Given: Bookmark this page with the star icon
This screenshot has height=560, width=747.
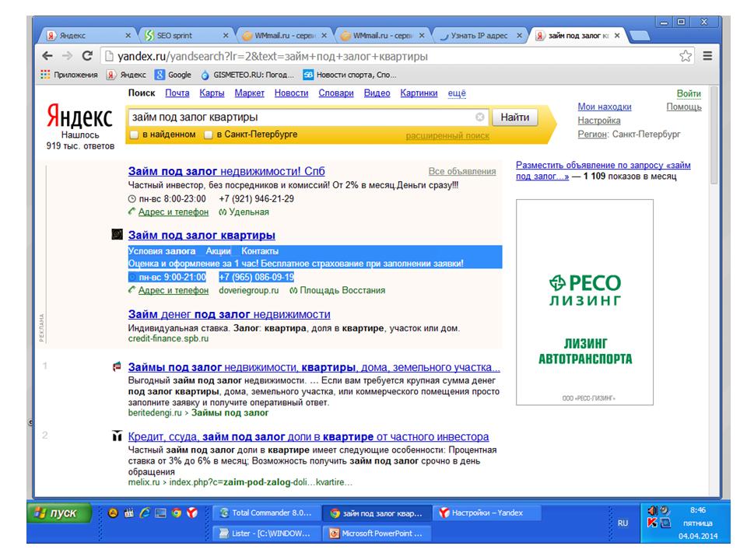Looking at the screenshot, I should (x=686, y=56).
